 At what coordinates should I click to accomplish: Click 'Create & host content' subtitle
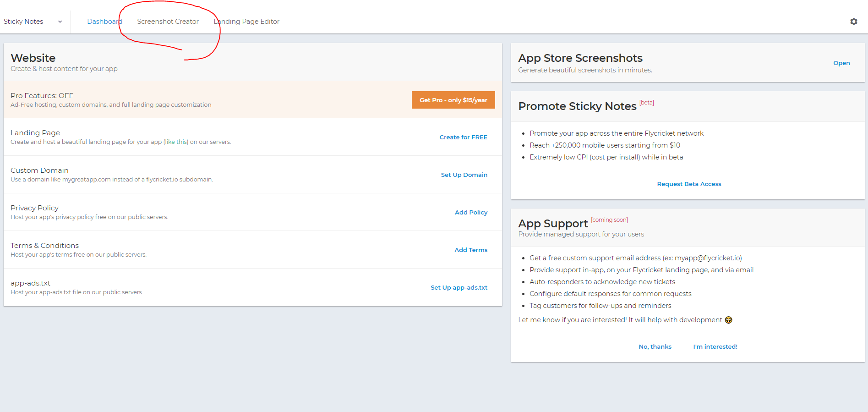pos(64,69)
